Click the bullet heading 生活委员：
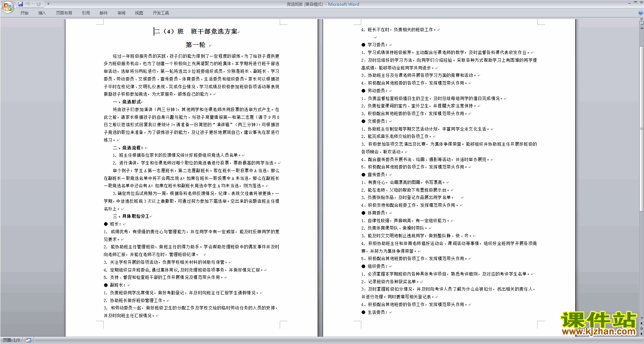644x344 pixels. pyautogui.click(x=378, y=312)
